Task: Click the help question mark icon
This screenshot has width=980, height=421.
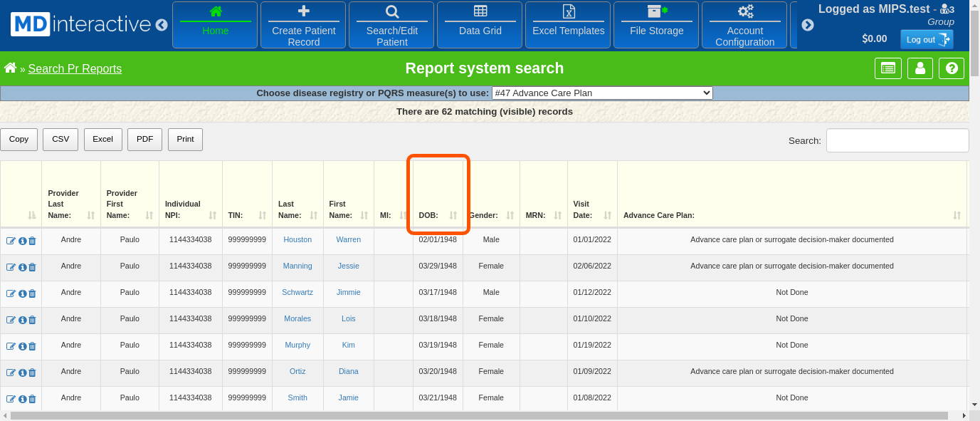Action: point(952,68)
